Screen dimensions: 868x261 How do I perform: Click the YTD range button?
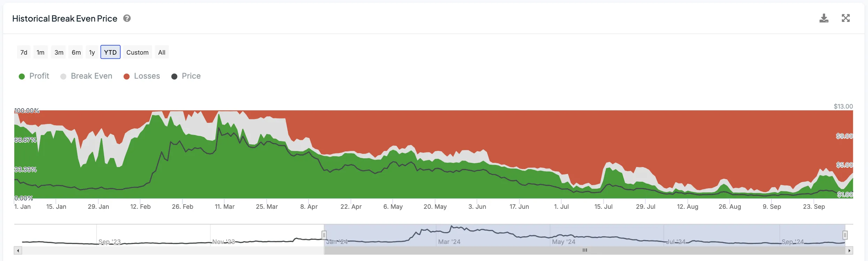click(110, 52)
